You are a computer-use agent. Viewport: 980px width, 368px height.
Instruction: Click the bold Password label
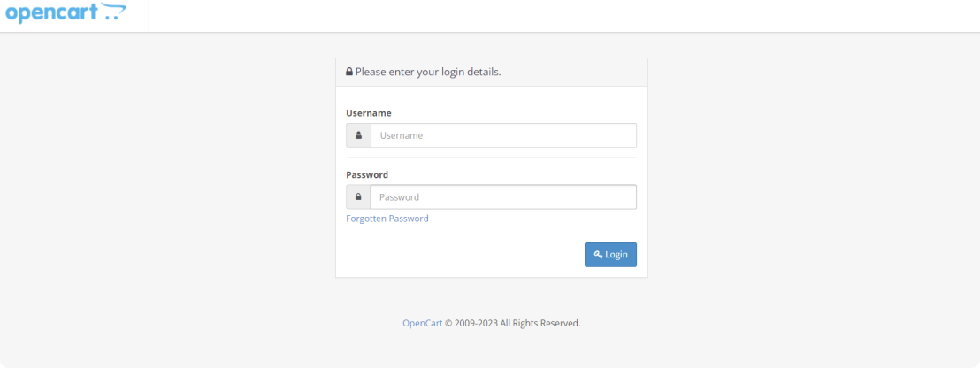[368, 174]
